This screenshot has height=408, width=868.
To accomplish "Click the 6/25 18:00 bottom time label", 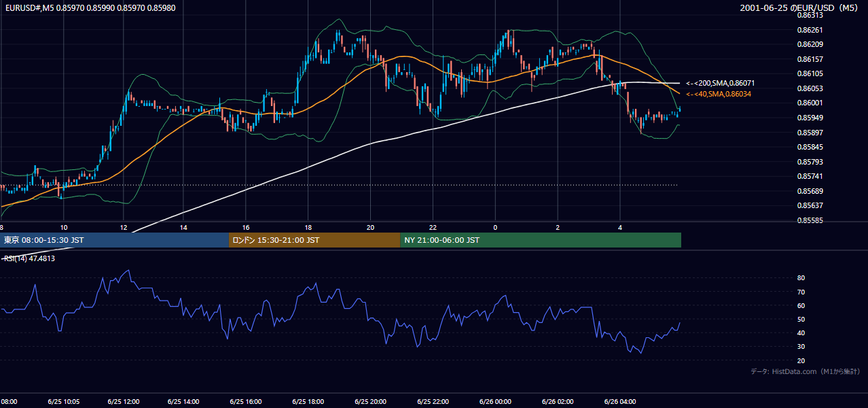I will click(x=308, y=402).
